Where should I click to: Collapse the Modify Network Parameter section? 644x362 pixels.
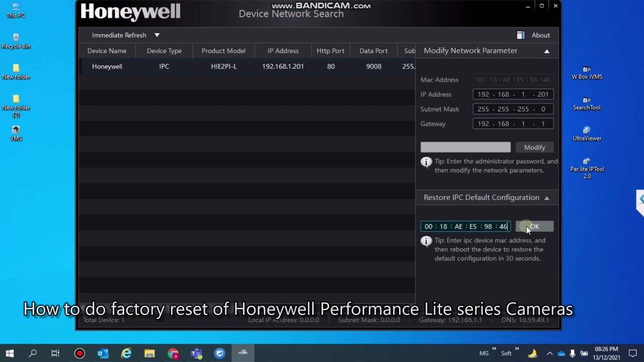point(547,51)
